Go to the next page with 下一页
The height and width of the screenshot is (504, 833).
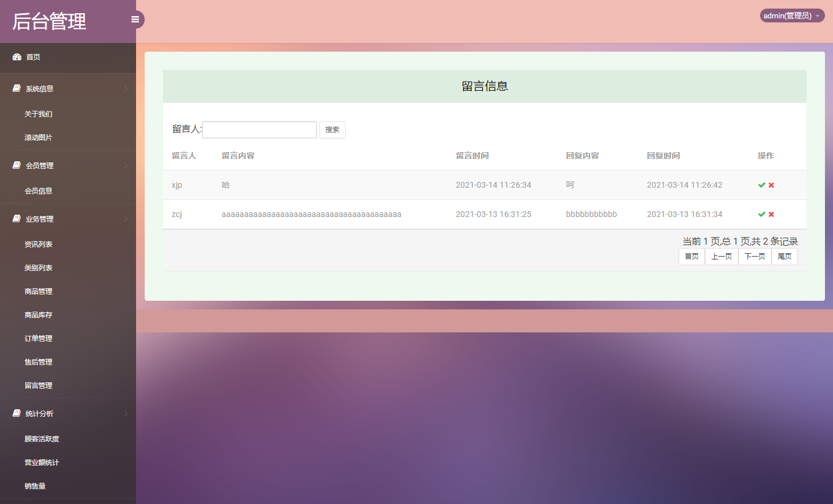[754, 256]
